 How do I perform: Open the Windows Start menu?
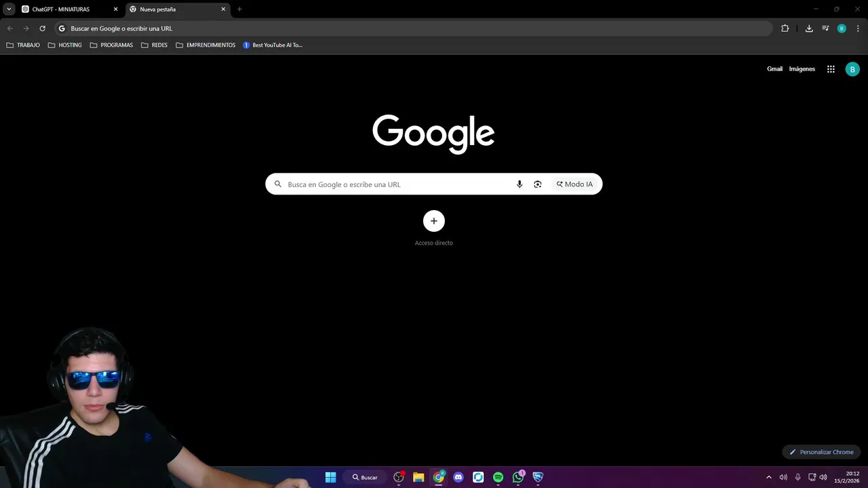330,477
